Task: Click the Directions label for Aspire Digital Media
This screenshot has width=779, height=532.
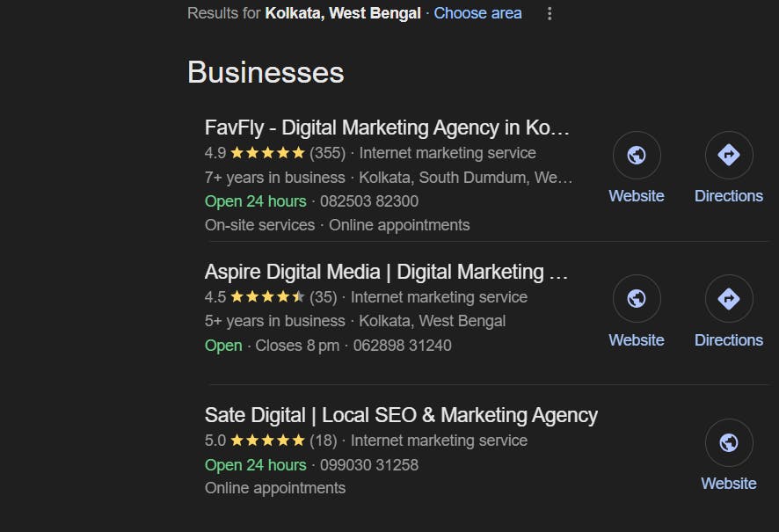Action: click(729, 340)
